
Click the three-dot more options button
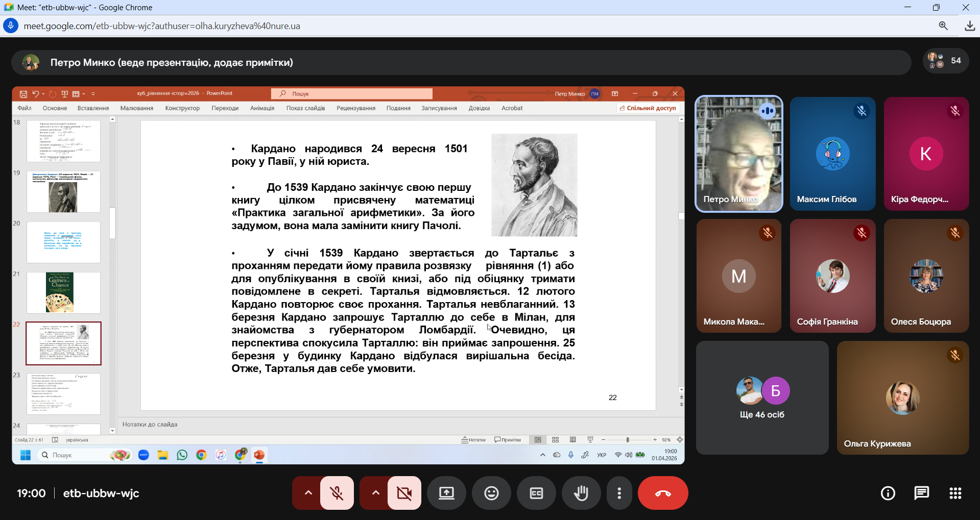pyautogui.click(x=619, y=493)
